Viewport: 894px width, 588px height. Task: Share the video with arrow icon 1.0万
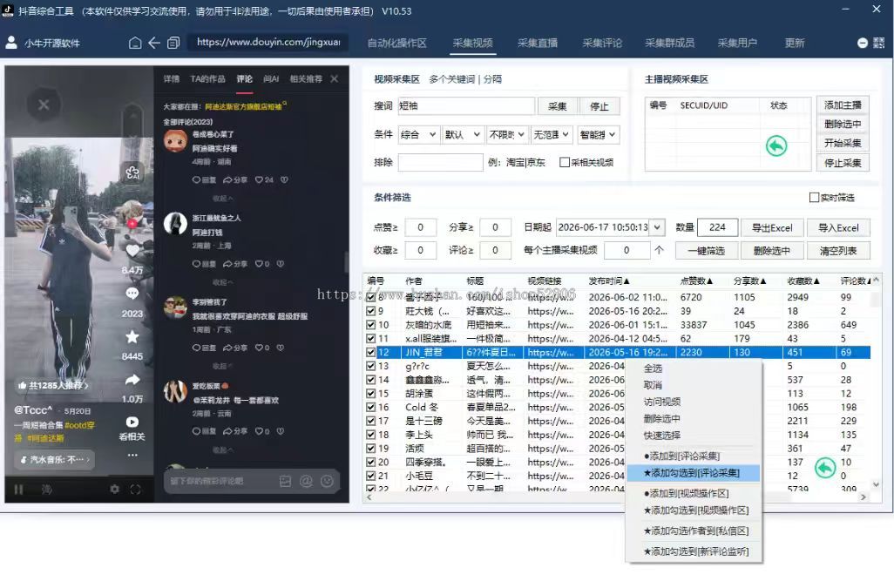tap(132, 380)
